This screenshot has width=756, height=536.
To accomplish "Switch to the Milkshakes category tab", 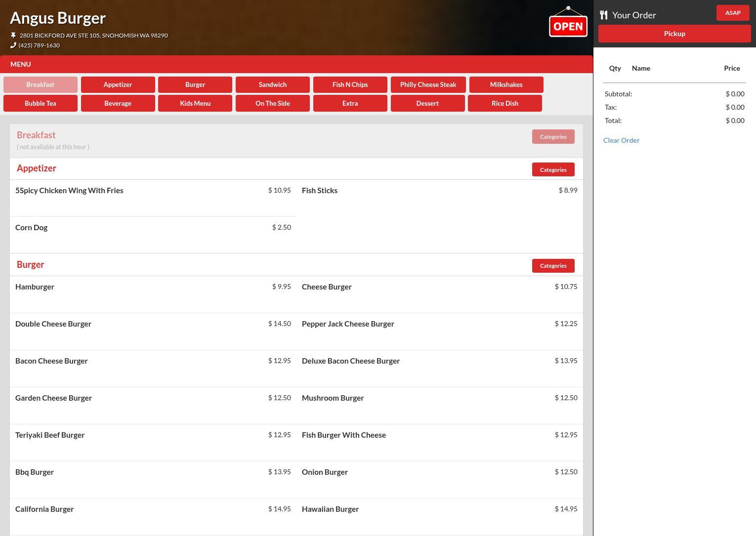I will [x=506, y=84].
